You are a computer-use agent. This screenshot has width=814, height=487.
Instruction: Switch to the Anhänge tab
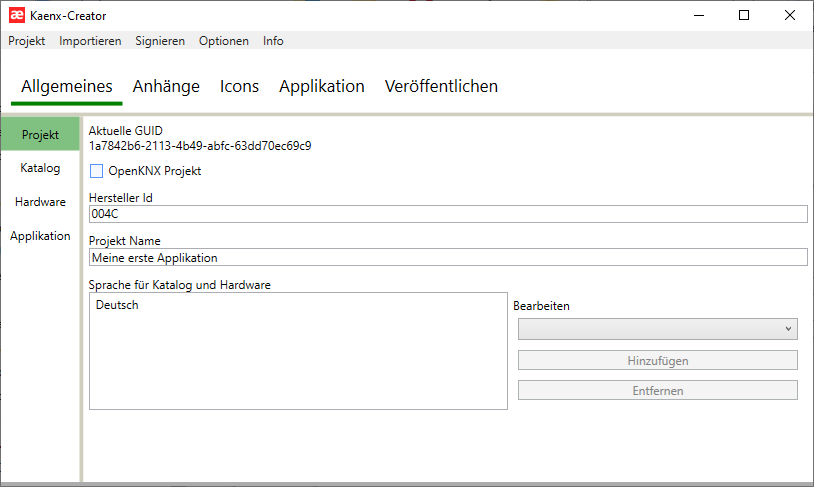point(166,86)
